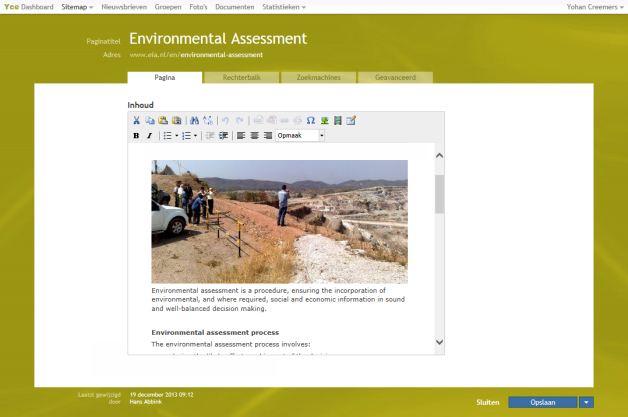628x417 pixels.
Task: Click the Paste clipboard icon
Action: point(163,121)
